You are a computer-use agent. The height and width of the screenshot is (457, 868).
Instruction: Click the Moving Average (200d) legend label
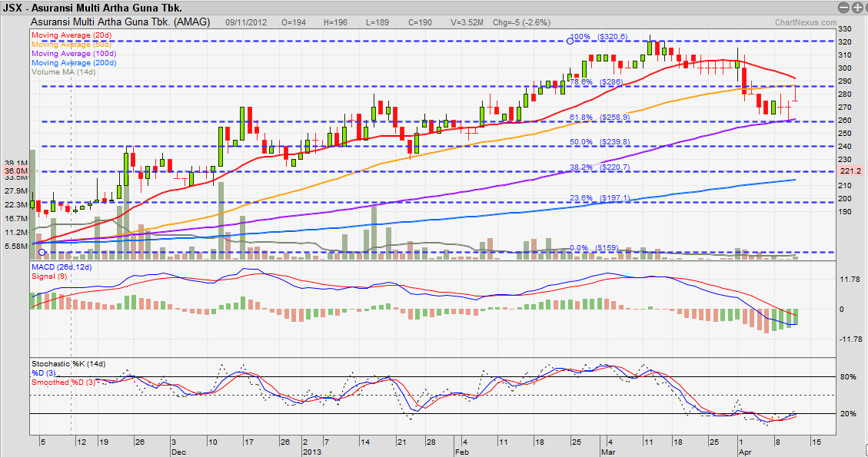[75, 62]
